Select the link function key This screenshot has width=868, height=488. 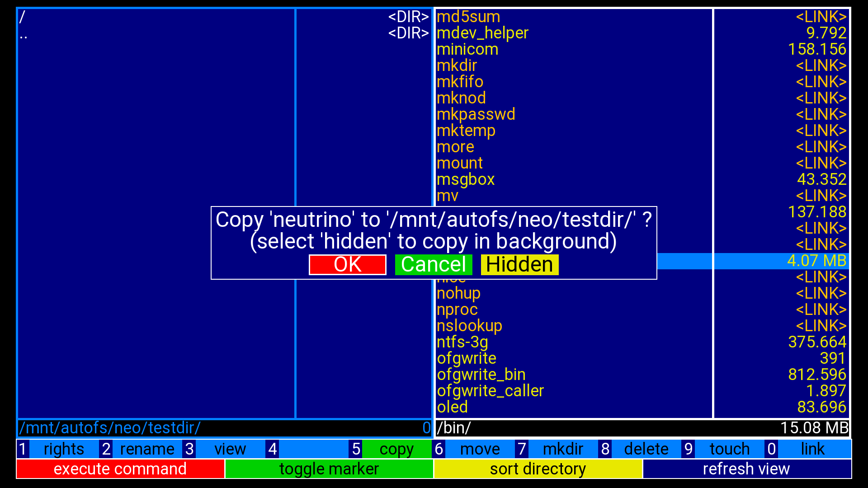click(812, 449)
